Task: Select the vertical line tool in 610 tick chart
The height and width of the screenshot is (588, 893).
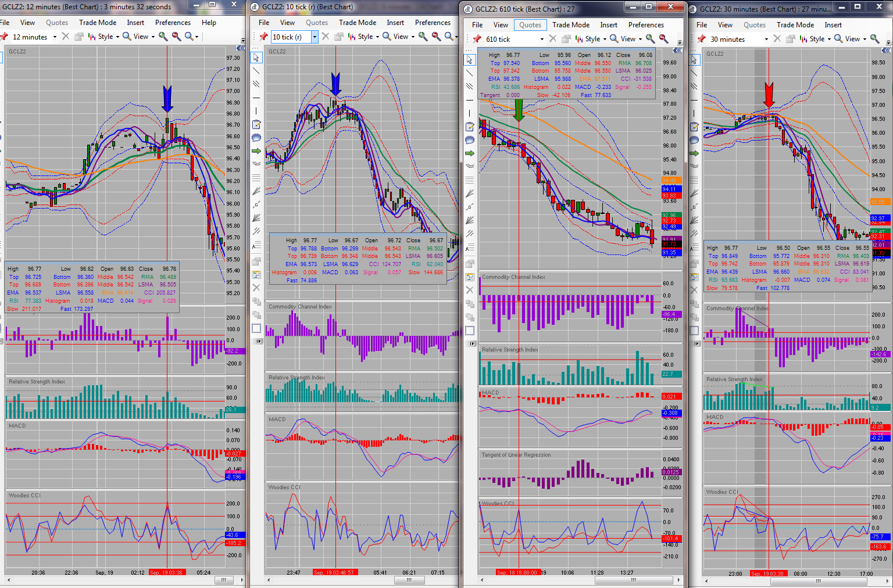Action: click(x=470, y=113)
